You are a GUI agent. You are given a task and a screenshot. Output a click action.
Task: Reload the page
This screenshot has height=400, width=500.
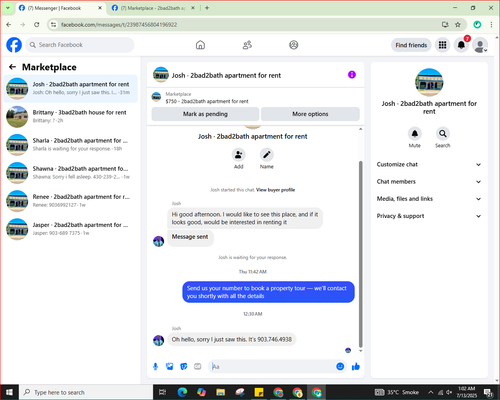click(x=37, y=25)
